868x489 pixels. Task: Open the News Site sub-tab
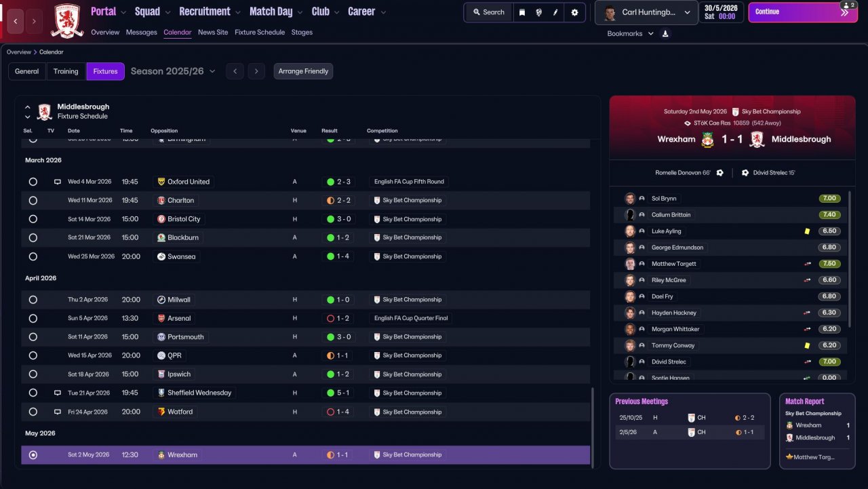[213, 32]
